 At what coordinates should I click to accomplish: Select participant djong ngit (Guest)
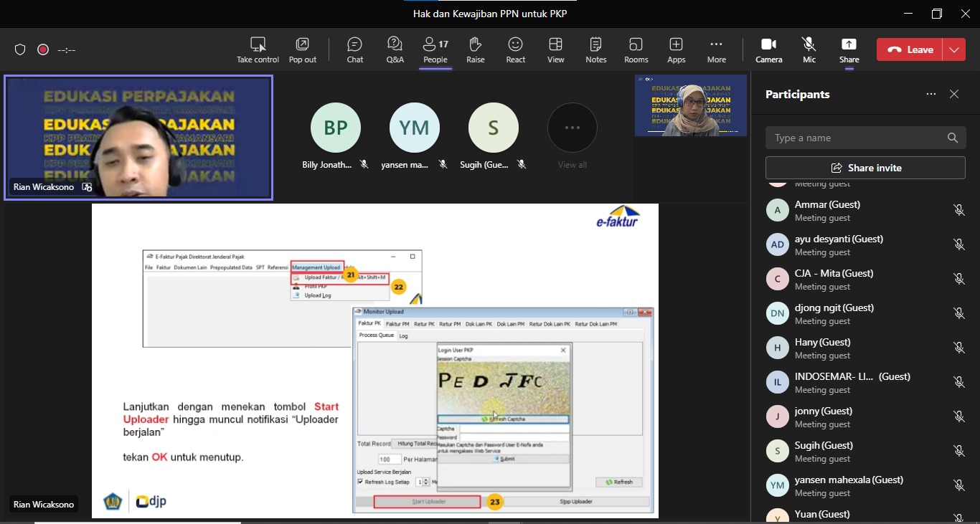click(865, 313)
